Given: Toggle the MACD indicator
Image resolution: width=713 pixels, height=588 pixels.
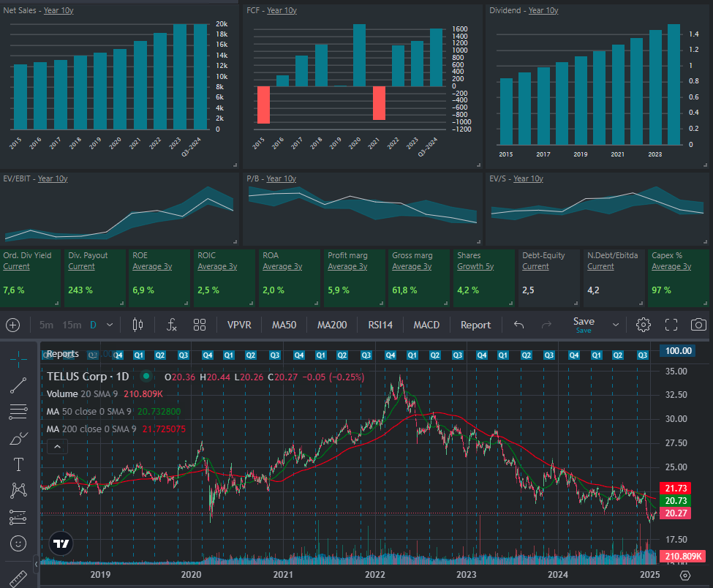Looking at the screenshot, I should click(x=426, y=325).
